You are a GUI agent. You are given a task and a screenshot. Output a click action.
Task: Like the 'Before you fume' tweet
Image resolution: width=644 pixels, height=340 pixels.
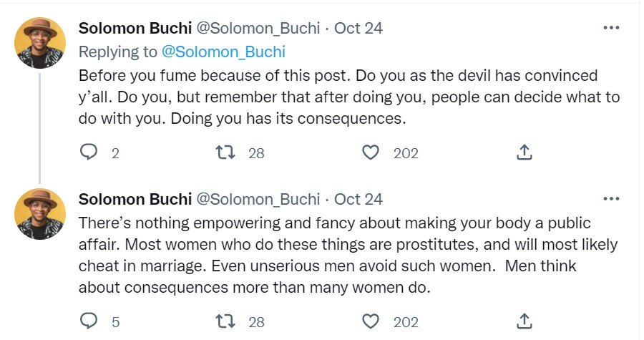[370, 152]
